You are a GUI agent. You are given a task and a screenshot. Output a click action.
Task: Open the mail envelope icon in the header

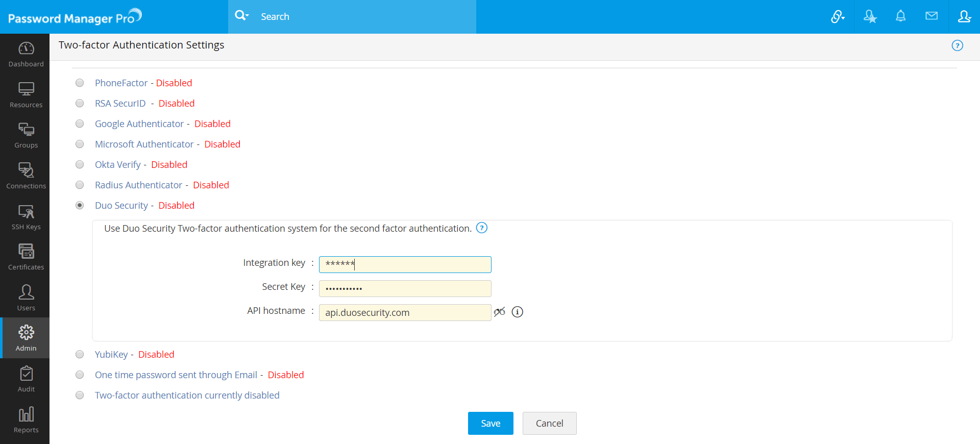[932, 16]
